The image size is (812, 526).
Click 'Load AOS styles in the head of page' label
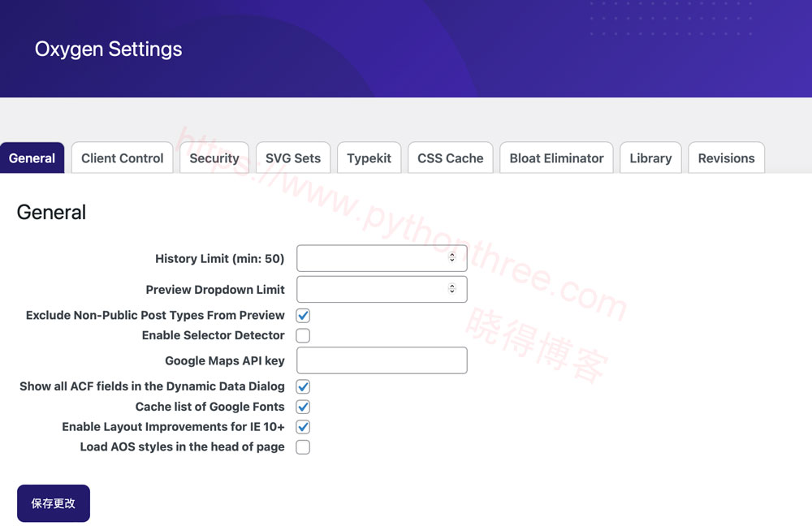tap(182, 446)
